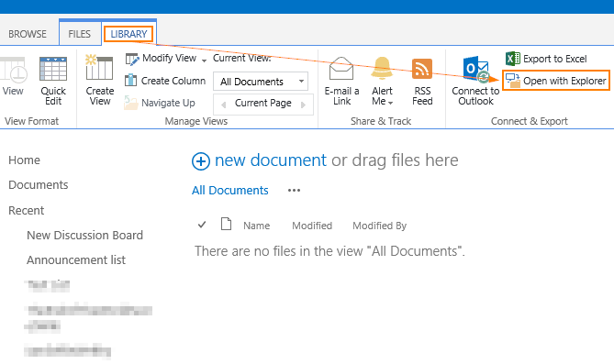
Task: Click Export to Excel
Action: [546, 59]
